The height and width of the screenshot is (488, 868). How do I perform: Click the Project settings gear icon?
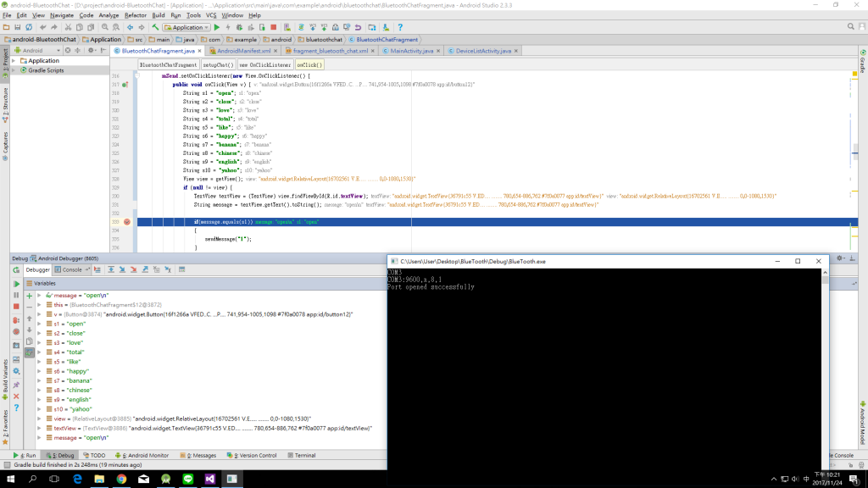click(x=92, y=50)
